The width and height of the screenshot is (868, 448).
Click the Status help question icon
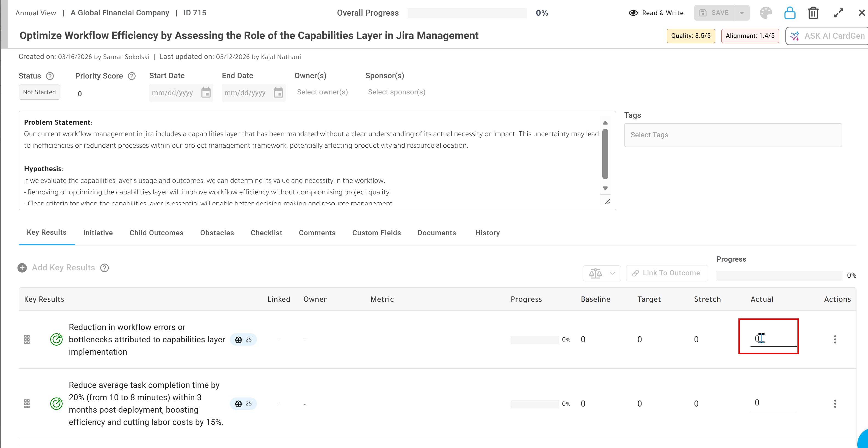[50, 76]
